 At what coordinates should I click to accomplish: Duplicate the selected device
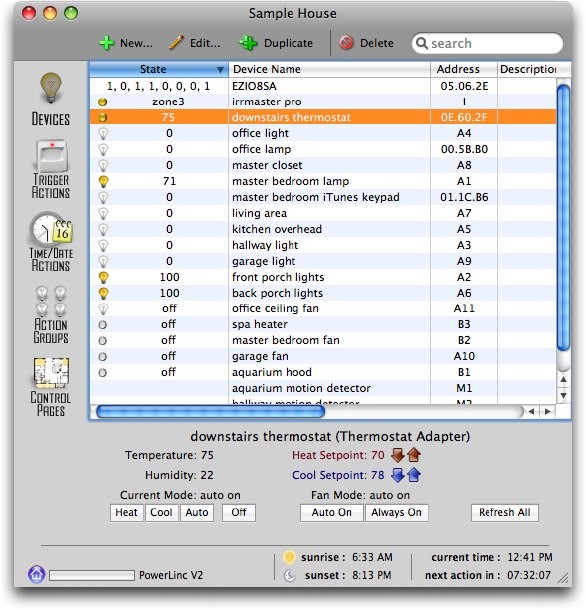pos(276,43)
